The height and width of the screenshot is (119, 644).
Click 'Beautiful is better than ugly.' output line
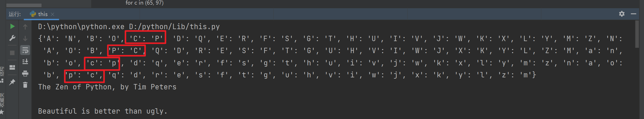click(x=103, y=111)
